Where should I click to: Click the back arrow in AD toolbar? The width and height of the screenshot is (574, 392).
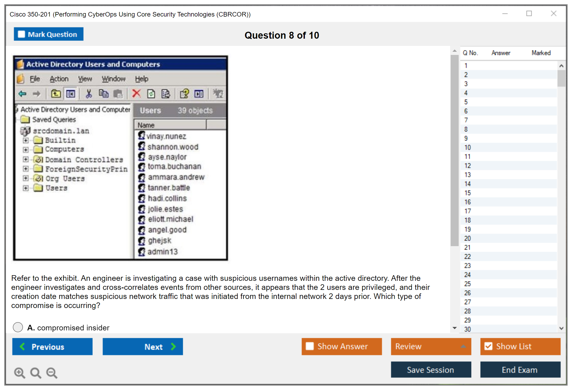22,94
